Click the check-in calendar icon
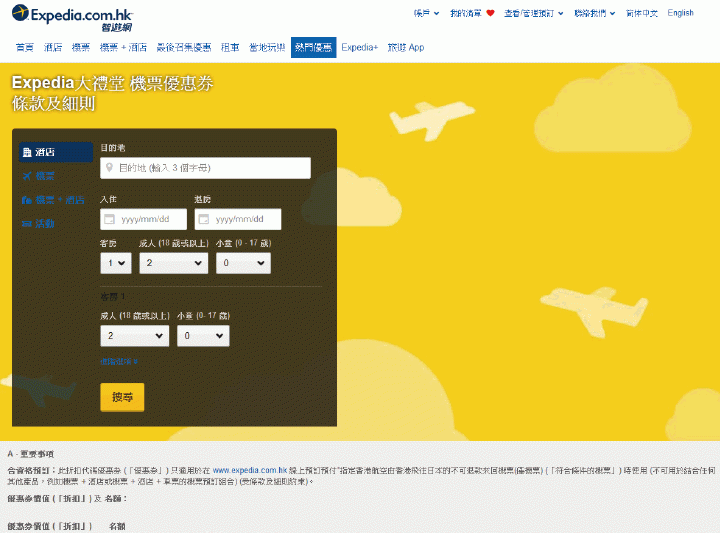This screenshot has height=533, width=720. tap(109, 219)
